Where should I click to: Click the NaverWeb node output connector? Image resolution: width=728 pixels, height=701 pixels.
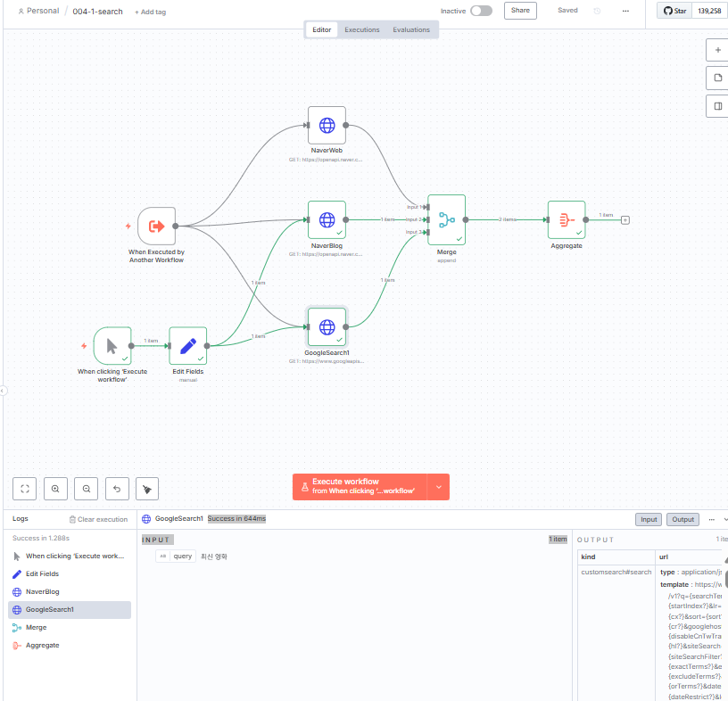pos(346,126)
